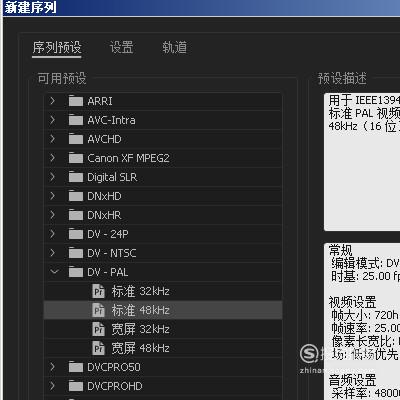Expand the DNxHR preset folder

[x=52, y=215]
